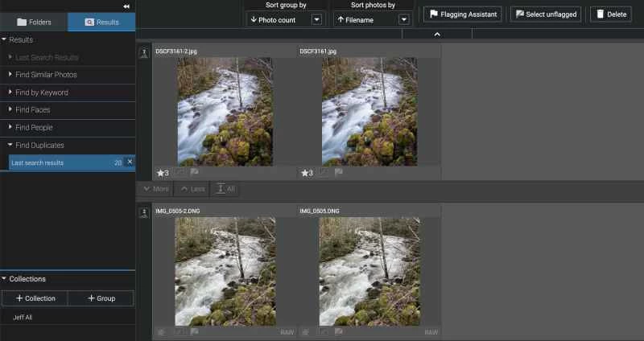This screenshot has height=341, width=644.
Task: Toggle flag on DSCF3161-2.jpg
Action: click(195, 172)
